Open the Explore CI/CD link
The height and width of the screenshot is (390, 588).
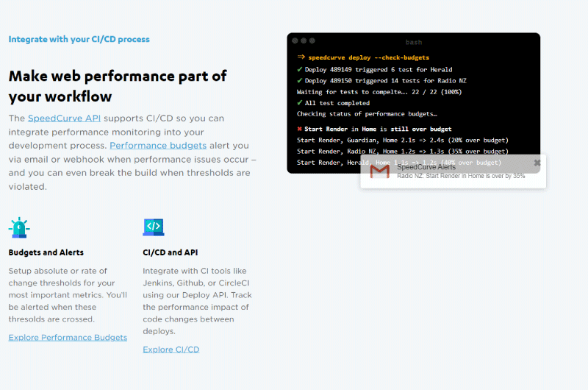tap(171, 350)
